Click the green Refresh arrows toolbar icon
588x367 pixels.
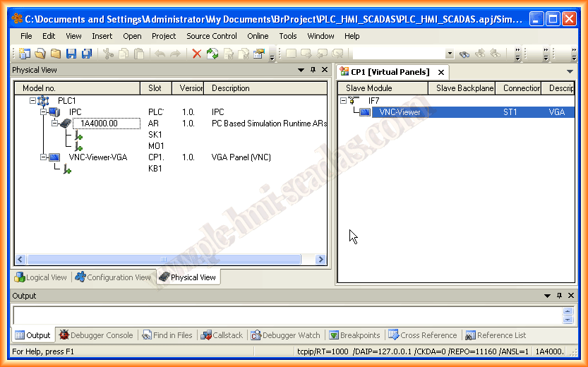[x=212, y=54]
